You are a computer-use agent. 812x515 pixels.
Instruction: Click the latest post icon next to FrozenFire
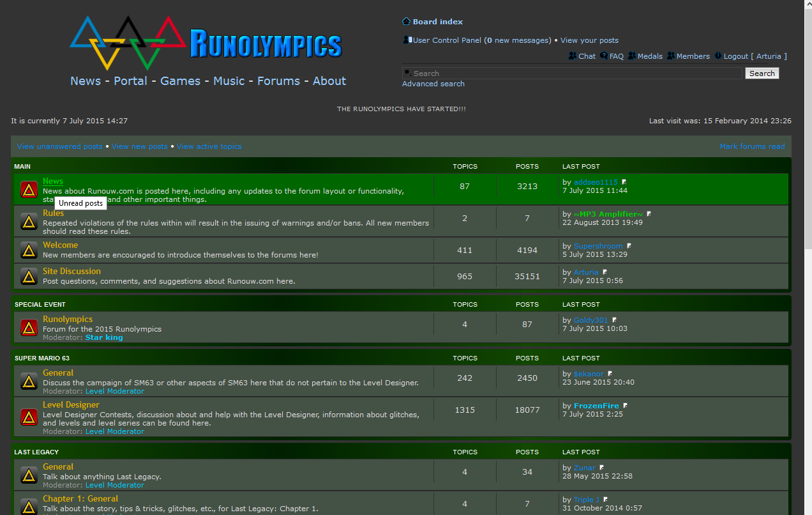point(626,406)
